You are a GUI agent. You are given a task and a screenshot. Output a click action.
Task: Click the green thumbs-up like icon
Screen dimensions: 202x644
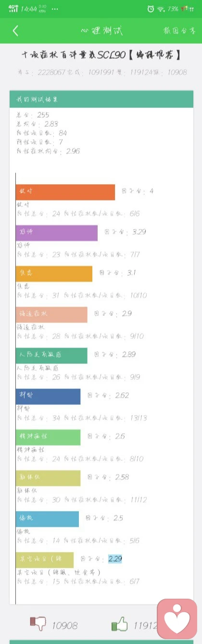[x=119, y=625]
